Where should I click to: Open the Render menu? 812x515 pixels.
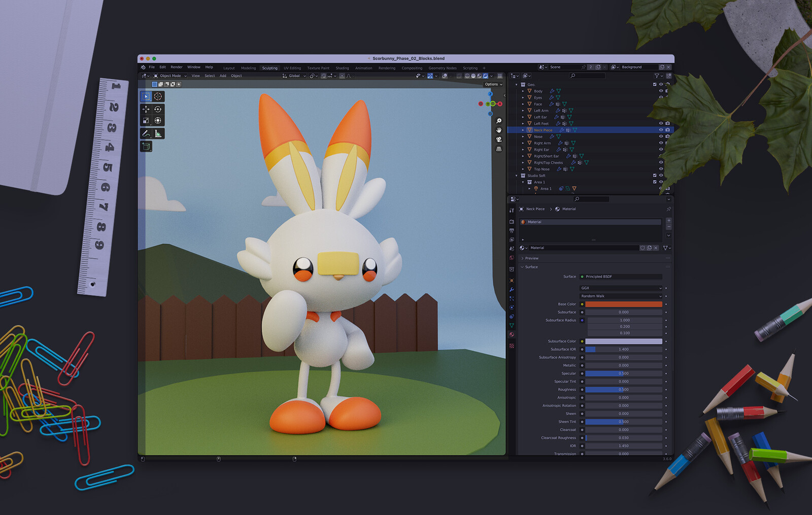177,67
